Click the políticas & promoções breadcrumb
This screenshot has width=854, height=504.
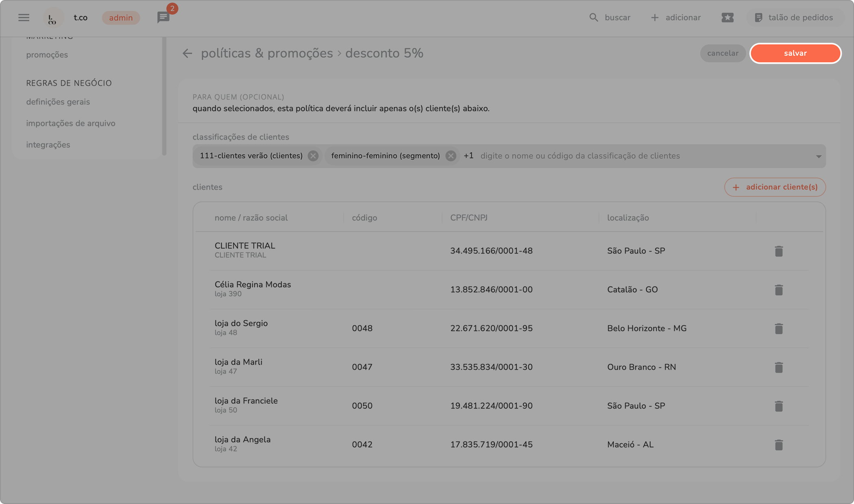coord(267,53)
